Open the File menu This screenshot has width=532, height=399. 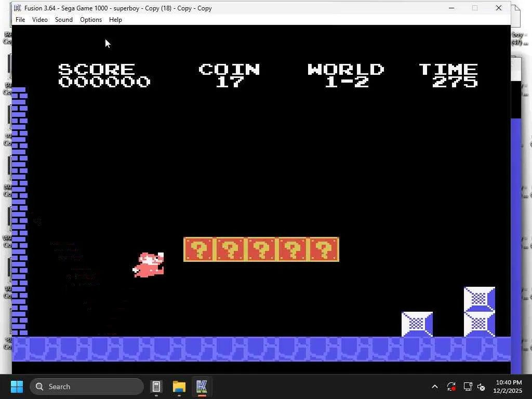click(x=20, y=20)
